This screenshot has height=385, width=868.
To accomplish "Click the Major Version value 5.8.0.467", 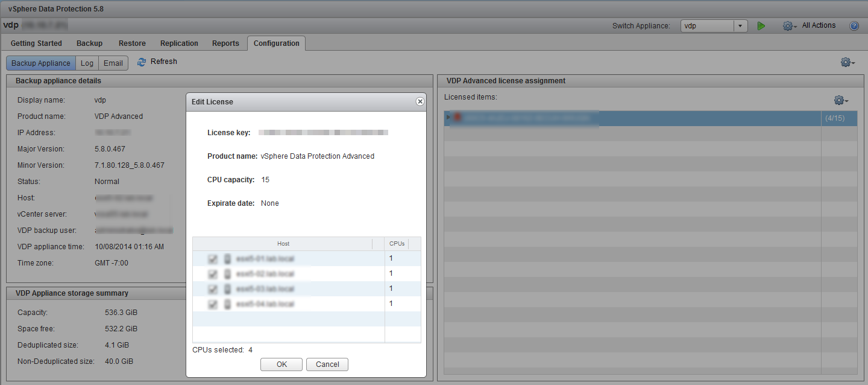I will point(110,149).
